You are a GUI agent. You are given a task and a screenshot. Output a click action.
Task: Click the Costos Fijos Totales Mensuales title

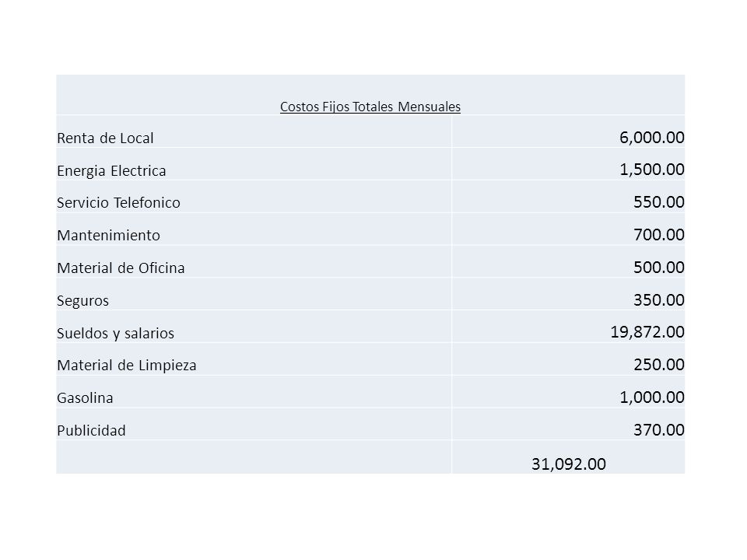370,107
